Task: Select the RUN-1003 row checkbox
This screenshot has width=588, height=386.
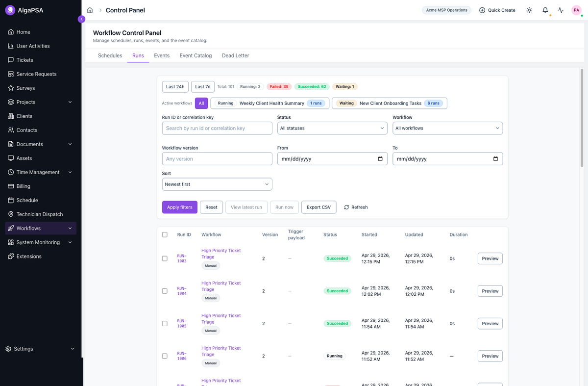Action: point(165,258)
